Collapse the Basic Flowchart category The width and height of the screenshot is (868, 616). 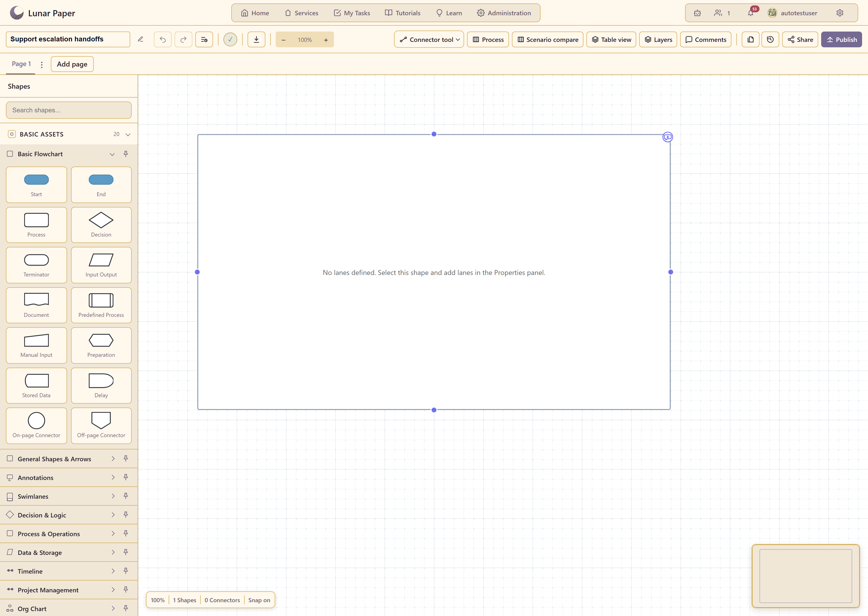coord(112,154)
